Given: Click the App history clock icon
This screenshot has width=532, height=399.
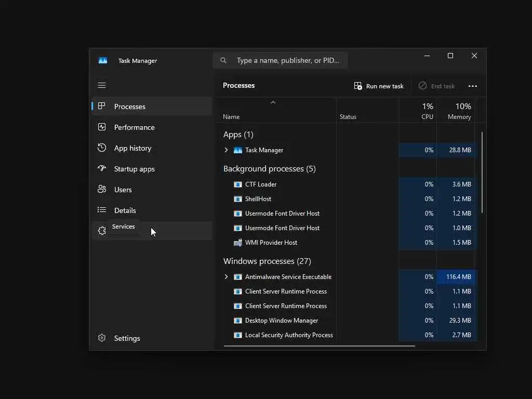Looking at the screenshot, I should (x=102, y=148).
